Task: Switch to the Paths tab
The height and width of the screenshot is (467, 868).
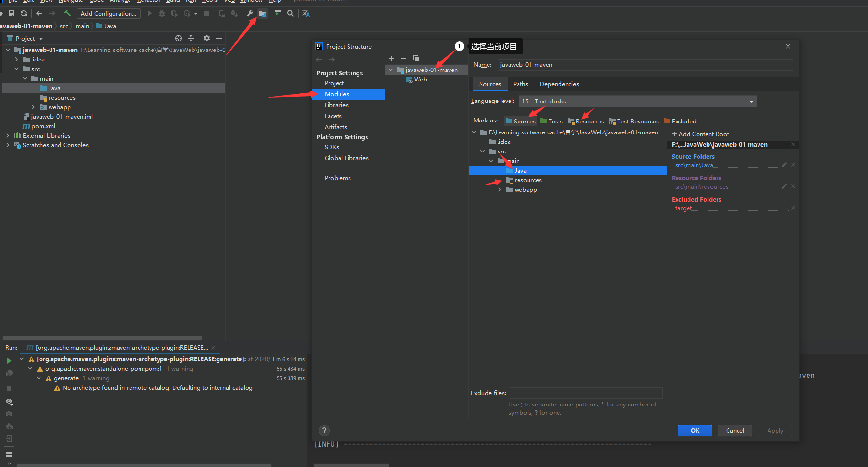Action: point(520,84)
